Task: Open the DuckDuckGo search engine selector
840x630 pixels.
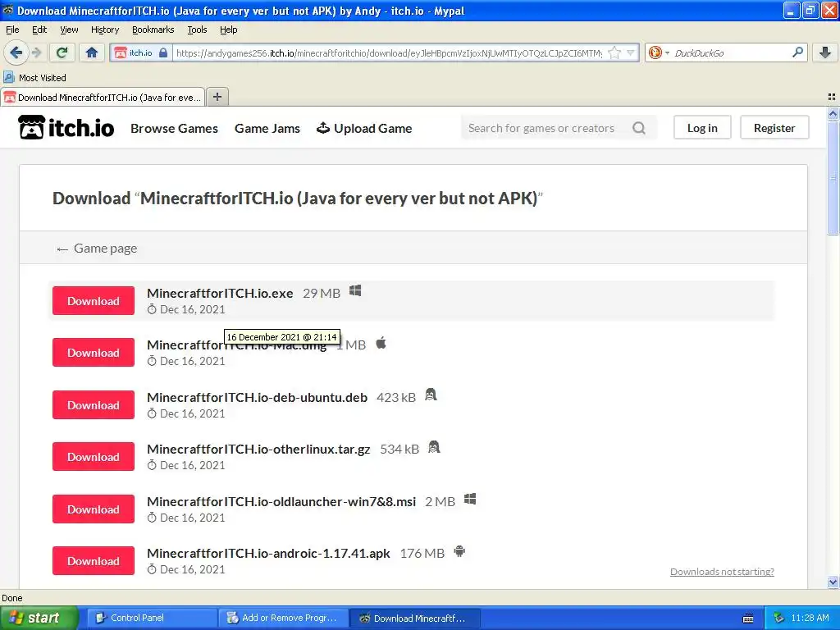Action: 659,52
